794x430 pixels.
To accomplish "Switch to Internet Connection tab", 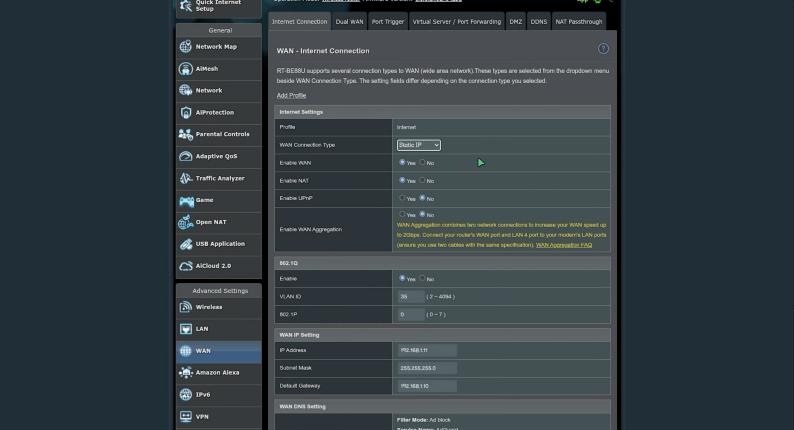I will pos(299,22).
